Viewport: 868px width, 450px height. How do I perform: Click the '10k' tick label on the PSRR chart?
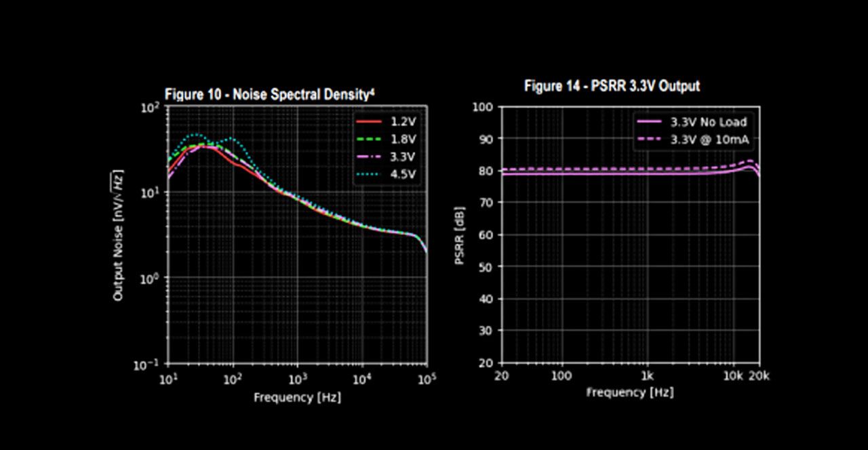click(733, 376)
